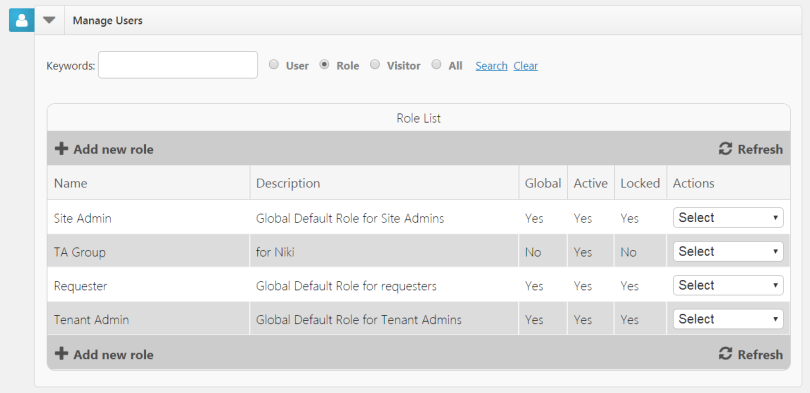The width and height of the screenshot is (810, 393).
Task: Click the Global 'No' value for TA Group
Action: pos(533,253)
